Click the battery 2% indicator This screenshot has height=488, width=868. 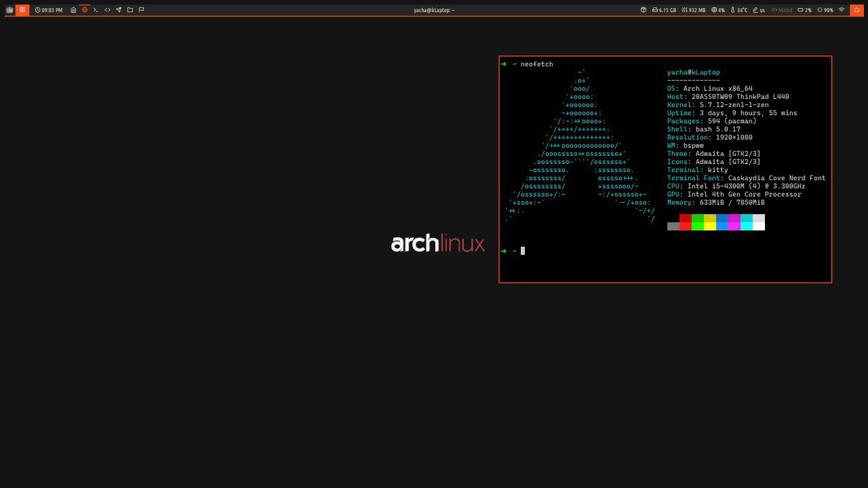pos(805,10)
